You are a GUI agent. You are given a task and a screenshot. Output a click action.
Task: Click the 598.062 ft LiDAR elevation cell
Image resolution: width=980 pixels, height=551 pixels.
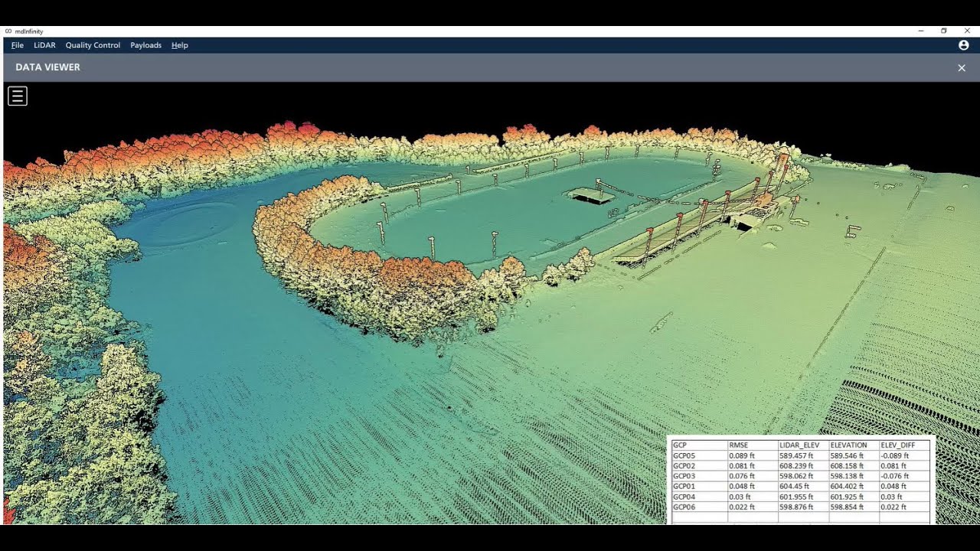[x=803, y=476]
